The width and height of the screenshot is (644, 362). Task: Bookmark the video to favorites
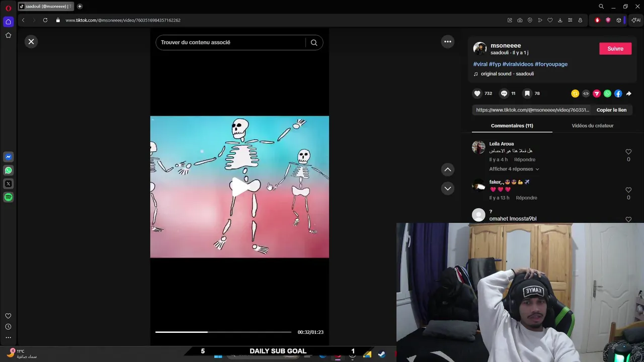[527, 94]
